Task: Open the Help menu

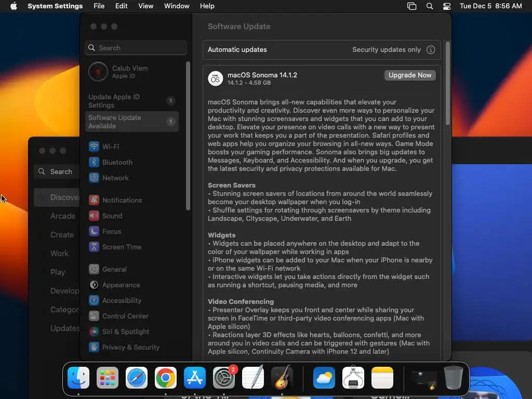Action: 207,6
